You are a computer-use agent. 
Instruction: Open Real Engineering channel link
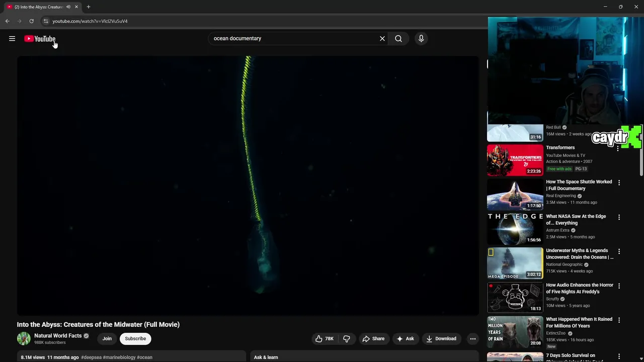(561, 196)
